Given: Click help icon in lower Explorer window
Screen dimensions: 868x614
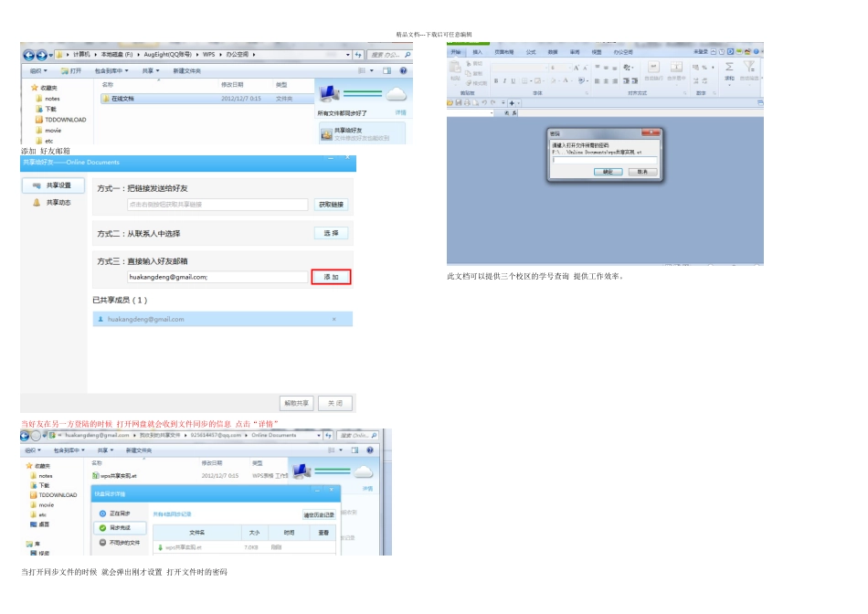Looking at the screenshot, I should click(x=370, y=450).
